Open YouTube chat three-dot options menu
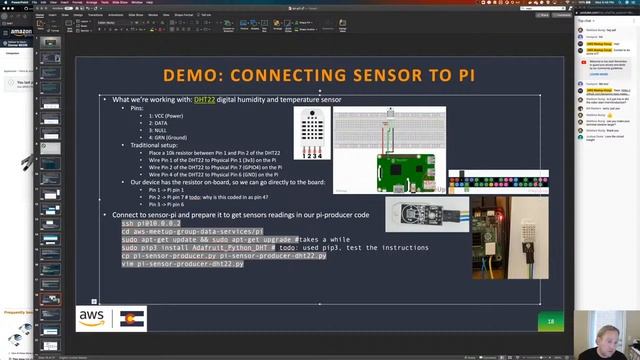 (635, 20)
